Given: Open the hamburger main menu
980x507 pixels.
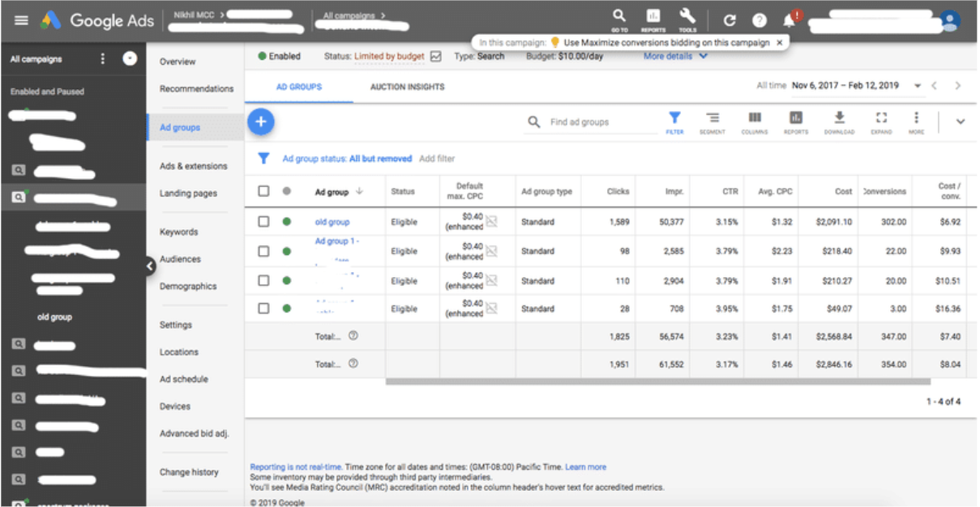Looking at the screenshot, I should point(21,20).
